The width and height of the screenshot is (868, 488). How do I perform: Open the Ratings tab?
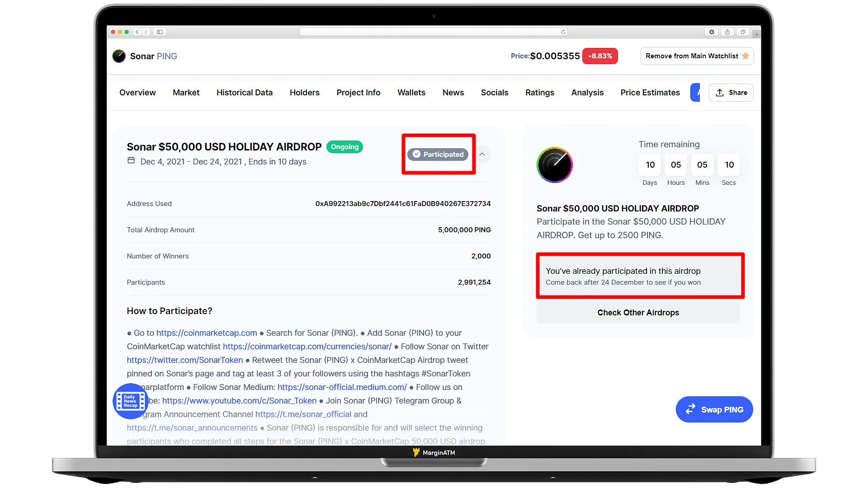(x=540, y=93)
